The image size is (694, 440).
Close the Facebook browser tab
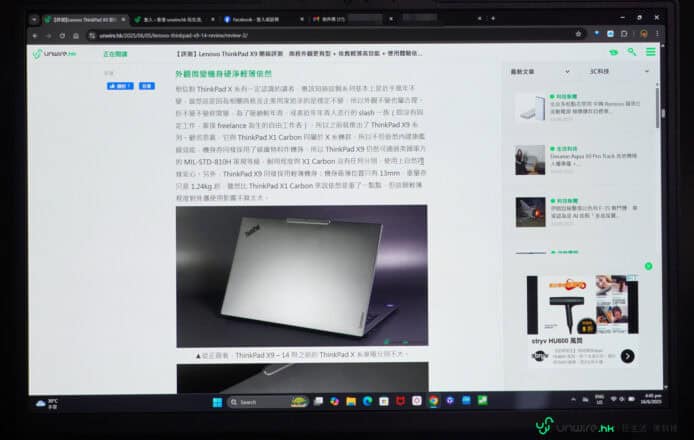tap(302, 19)
